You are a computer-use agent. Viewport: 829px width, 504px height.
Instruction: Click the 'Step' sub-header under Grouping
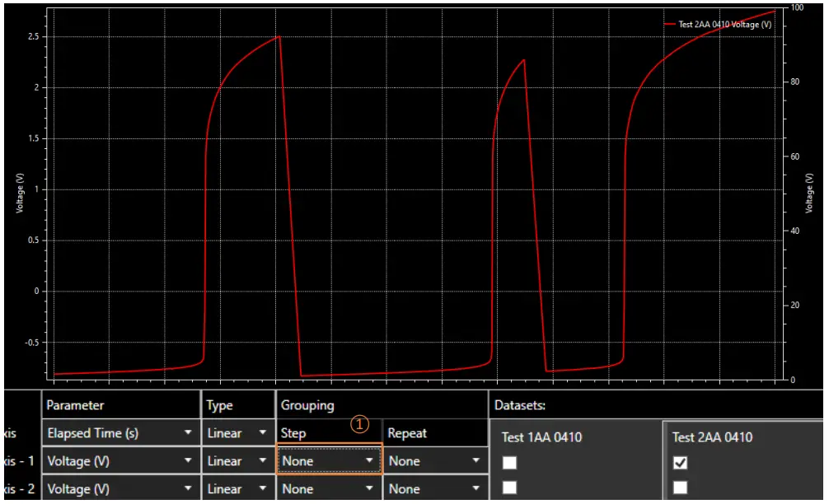(x=293, y=433)
